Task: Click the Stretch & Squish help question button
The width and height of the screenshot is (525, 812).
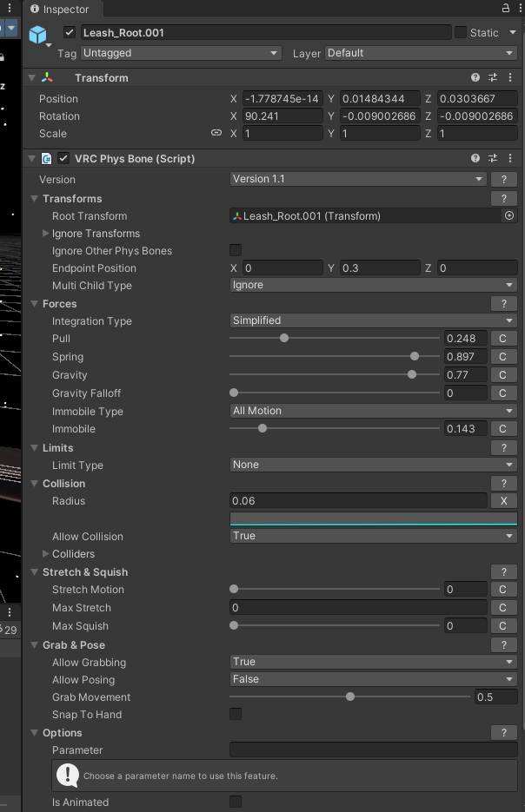Action: (x=504, y=571)
